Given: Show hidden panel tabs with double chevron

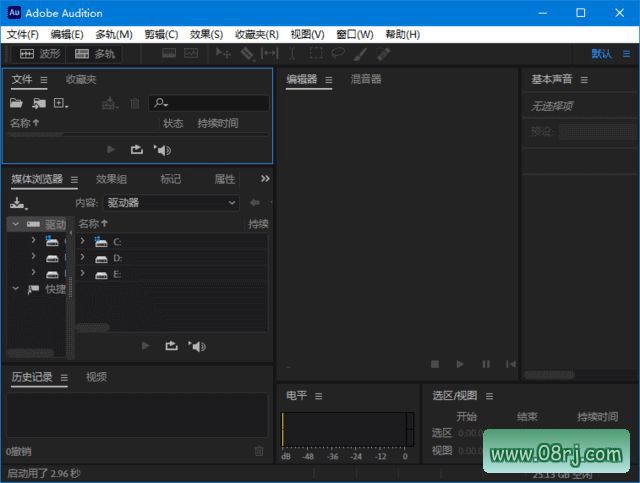Looking at the screenshot, I should [x=265, y=179].
